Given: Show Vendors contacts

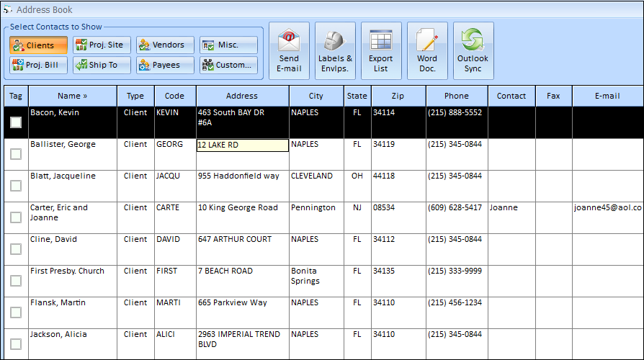Looking at the screenshot, I should click(x=165, y=45).
